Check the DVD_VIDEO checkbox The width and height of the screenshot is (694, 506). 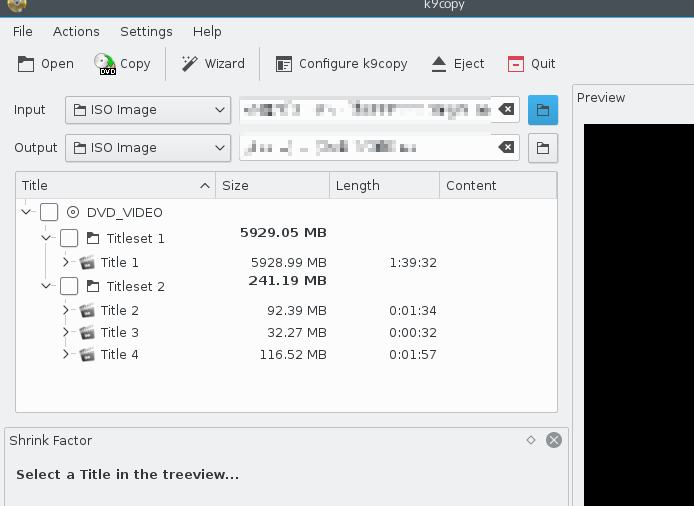pos(49,212)
